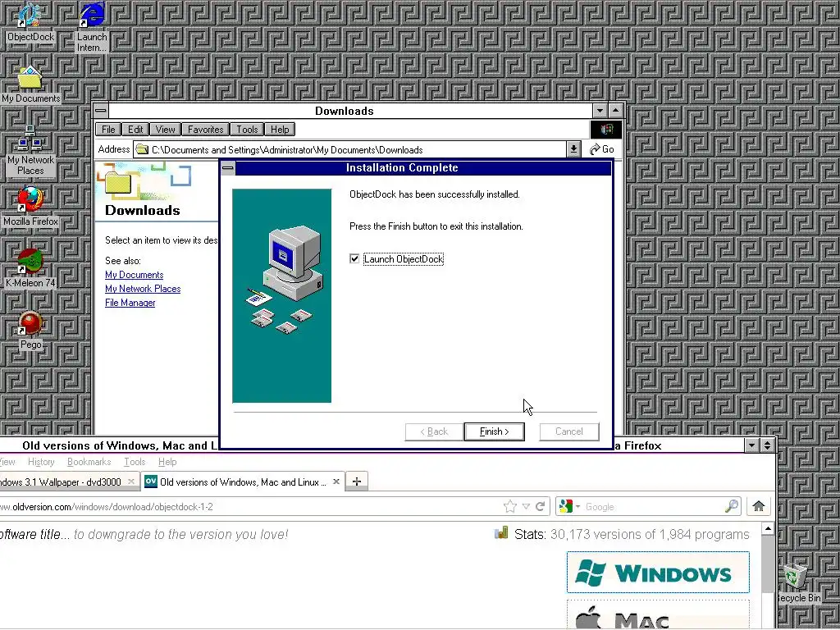Click the Mac category banner
This screenshot has width=840, height=630.
click(658, 614)
